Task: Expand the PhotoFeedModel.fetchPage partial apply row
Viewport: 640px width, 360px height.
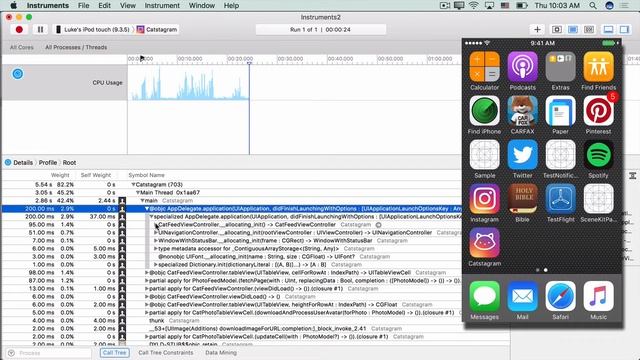Action: click(x=147, y=281)
